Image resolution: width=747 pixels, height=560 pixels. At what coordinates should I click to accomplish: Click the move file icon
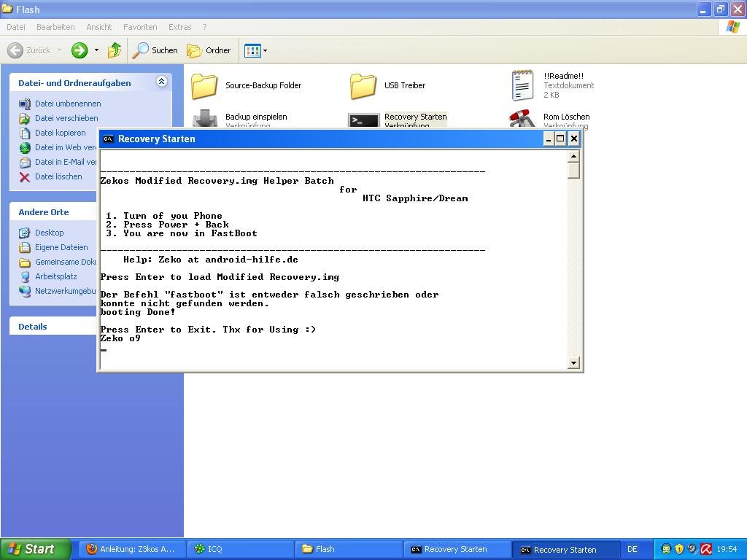click(25, 119)
